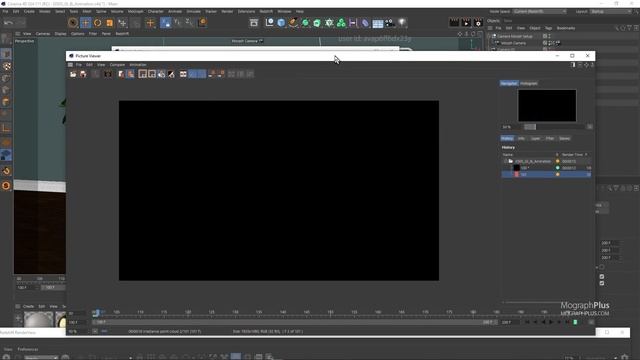Click the snapping S icon in sidebar

(6, 186)
